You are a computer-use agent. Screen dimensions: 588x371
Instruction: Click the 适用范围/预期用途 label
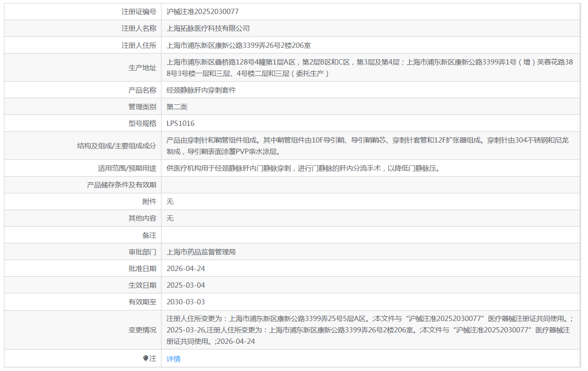127,168
